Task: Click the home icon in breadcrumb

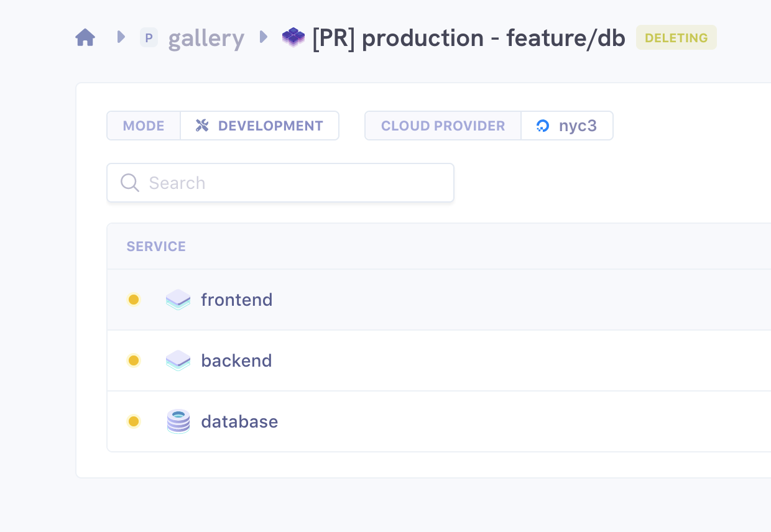Action: (x=85, y=38)
